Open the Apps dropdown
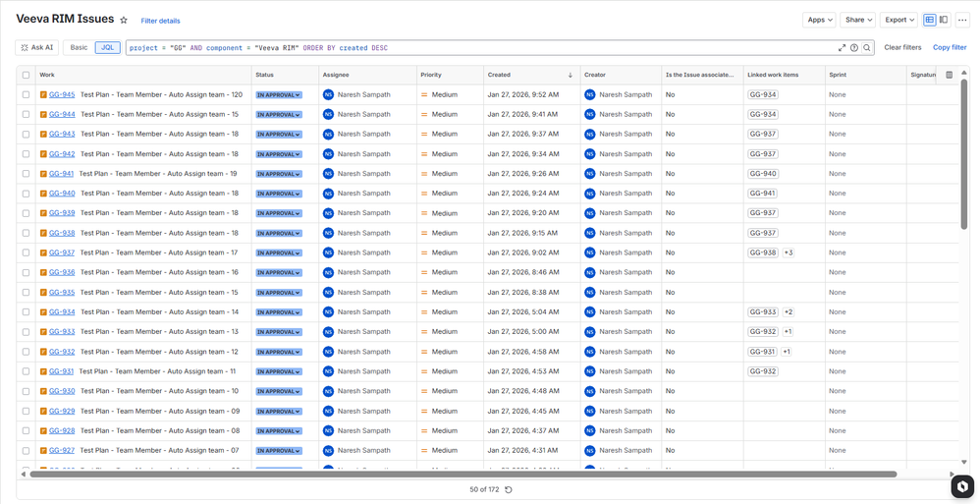980x504 pixels. 819,20
